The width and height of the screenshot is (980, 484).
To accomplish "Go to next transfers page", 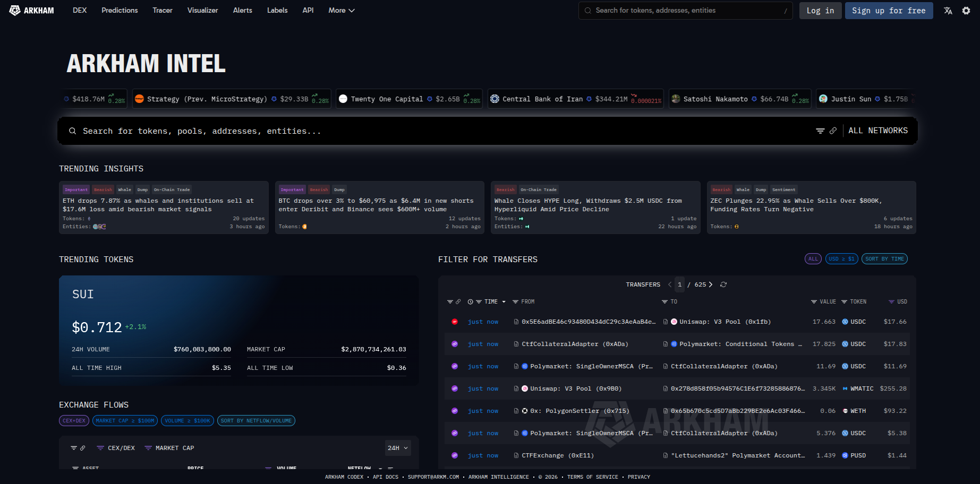I will coord(711,284).
